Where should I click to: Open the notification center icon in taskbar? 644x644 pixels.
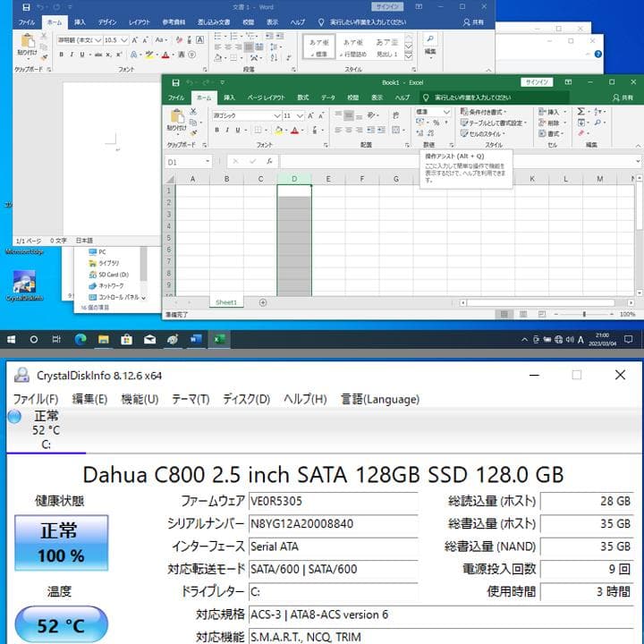point(628,339)
